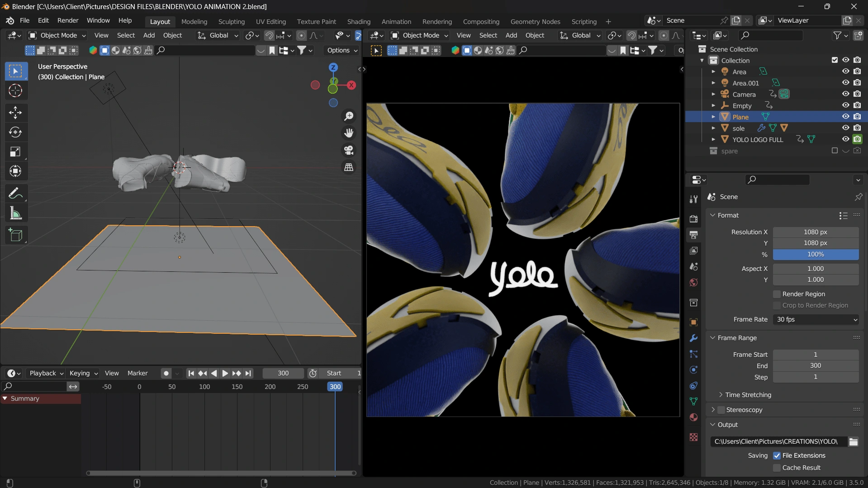
Task: Click the pan view hand icon
Action: pyautogui.click(x=349, y=133)
